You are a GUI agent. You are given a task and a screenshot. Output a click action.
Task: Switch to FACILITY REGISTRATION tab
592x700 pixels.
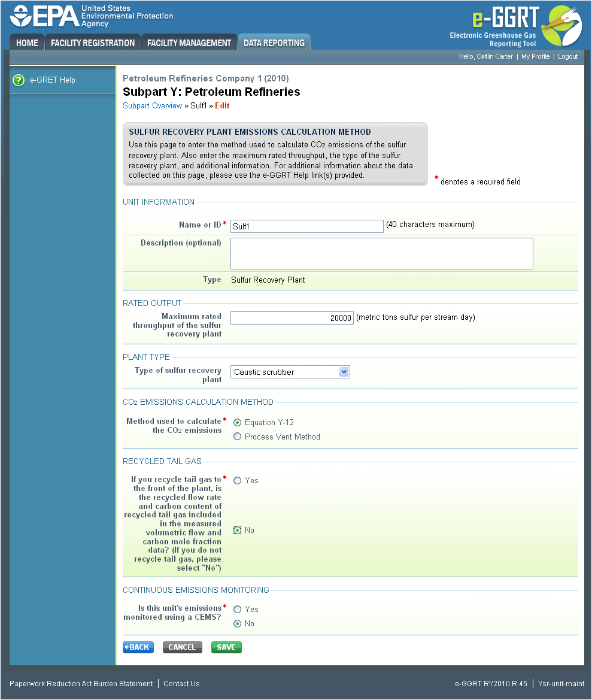(x=93, y=43)
